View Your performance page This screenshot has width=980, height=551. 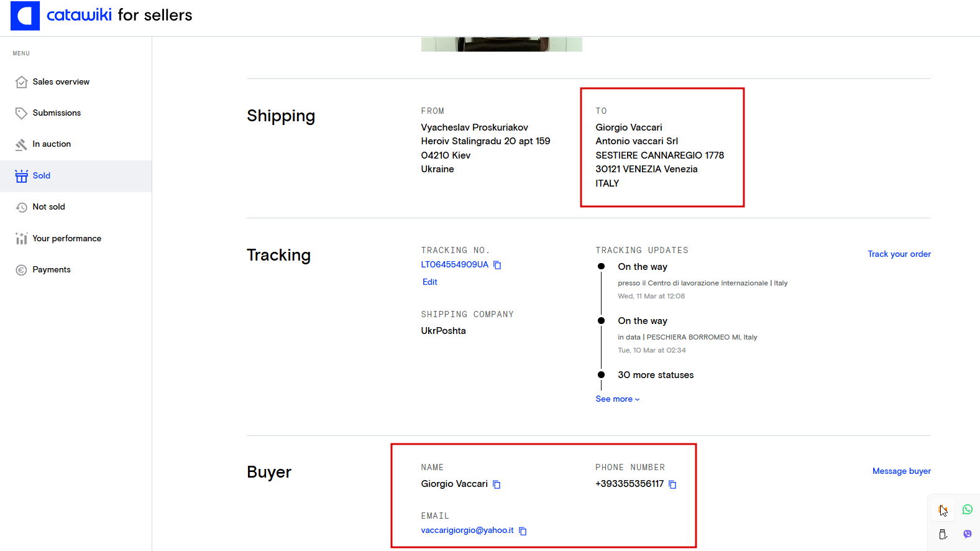[66, 239]
